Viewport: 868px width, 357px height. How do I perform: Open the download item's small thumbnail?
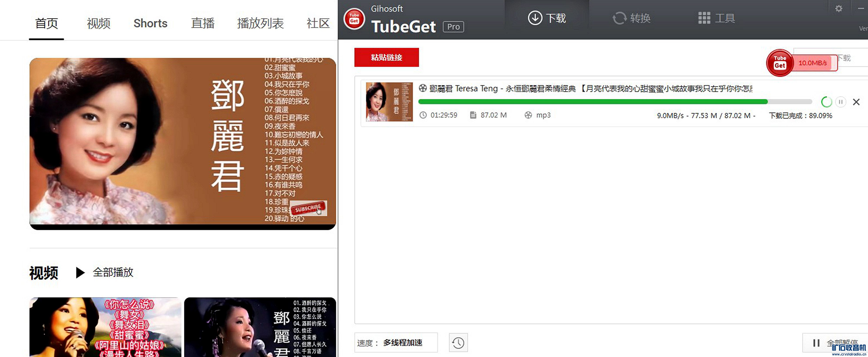tap(389, 102)
